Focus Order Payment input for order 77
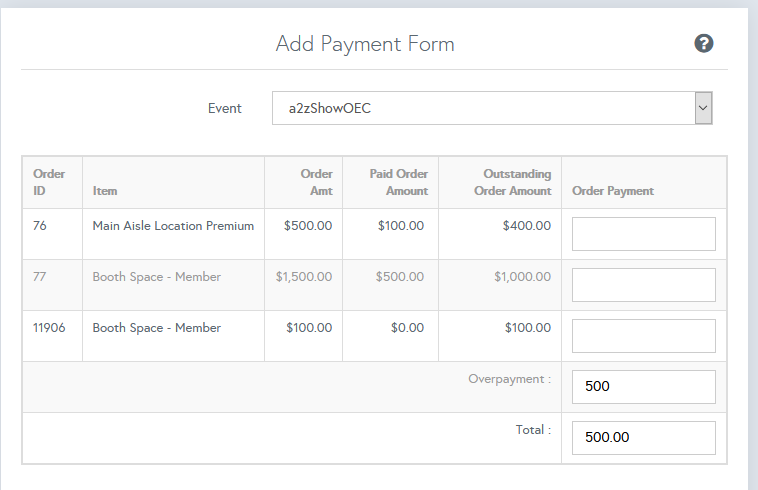758x490 pixels. [643, 285]
